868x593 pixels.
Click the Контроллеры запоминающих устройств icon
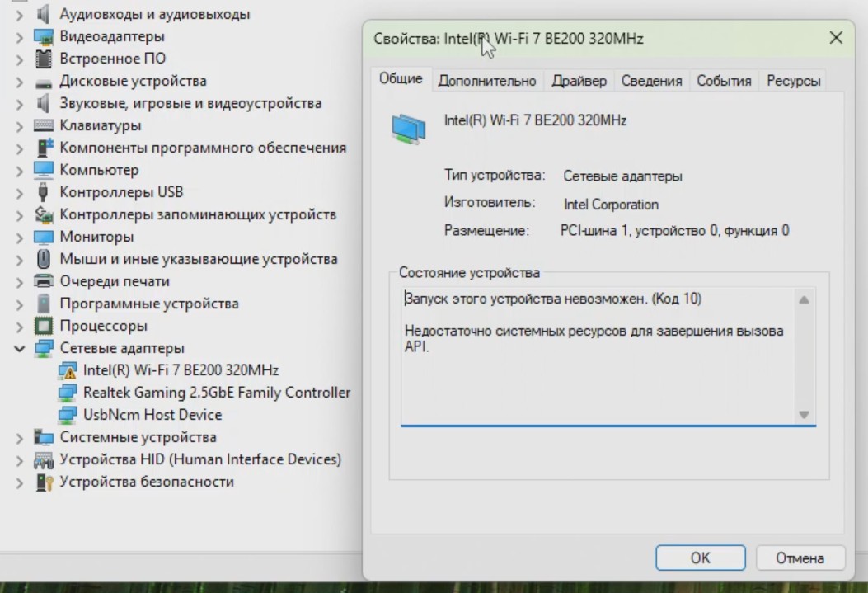43,214
